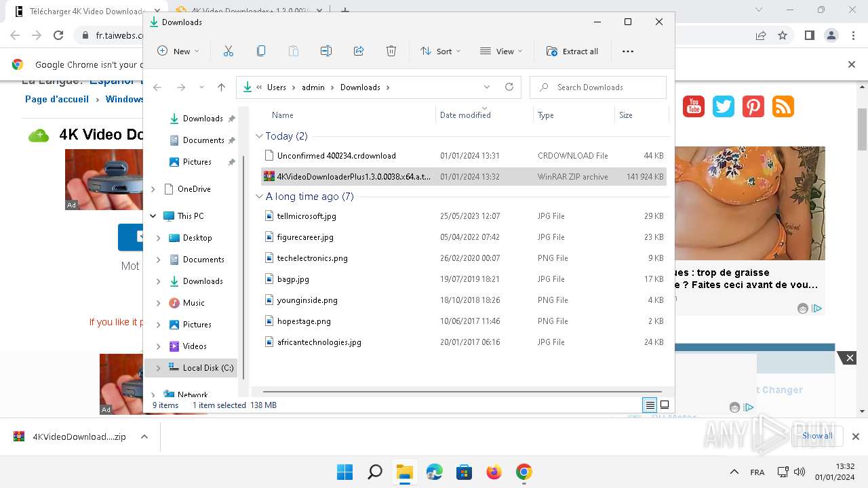Click Extract all button
This screenshot has height=488, width=868.
pyautogui.click(x=572, y=51)
